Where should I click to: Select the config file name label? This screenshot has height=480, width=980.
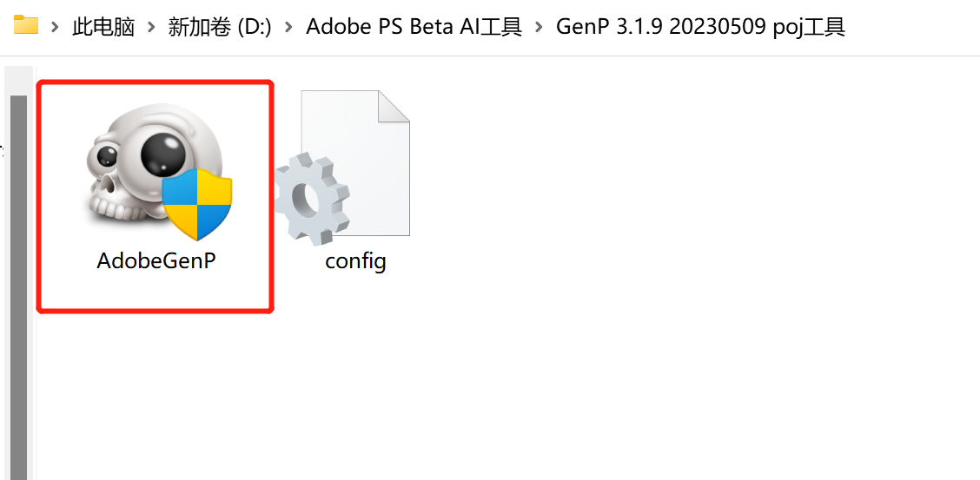click(355, 260)
